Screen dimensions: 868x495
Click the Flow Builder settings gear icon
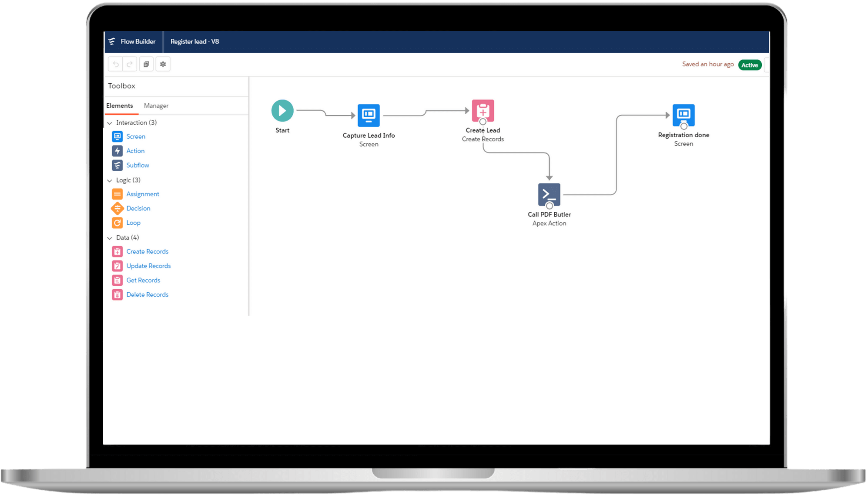pyautogui.click(x=163, y=64)
